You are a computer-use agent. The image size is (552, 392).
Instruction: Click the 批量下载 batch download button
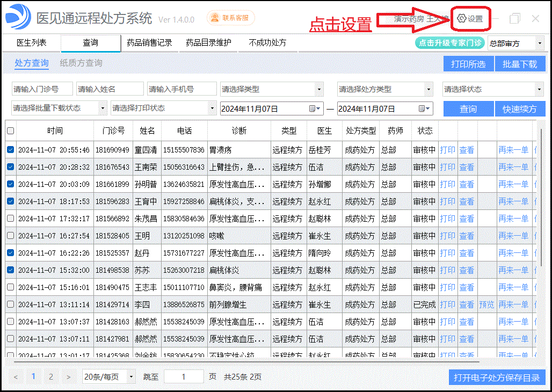(520, 63)
